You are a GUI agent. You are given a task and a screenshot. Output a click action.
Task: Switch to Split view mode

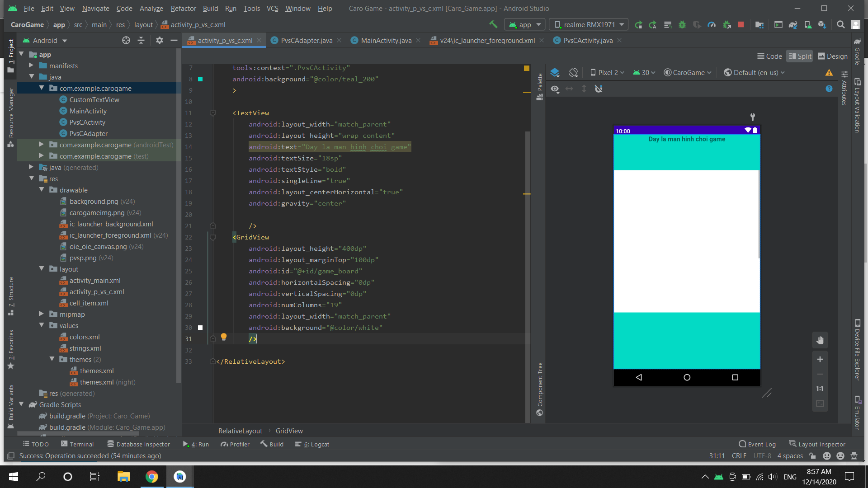point(800,56)
